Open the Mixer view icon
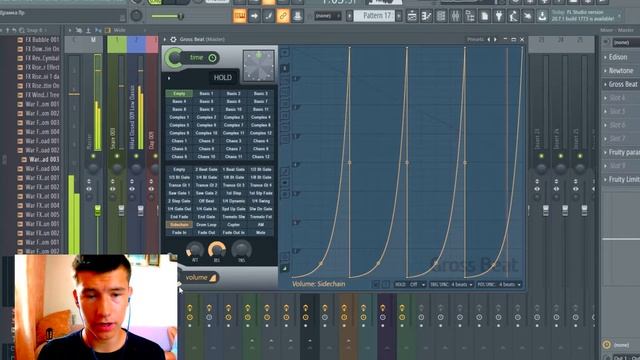 pos(456,16)
